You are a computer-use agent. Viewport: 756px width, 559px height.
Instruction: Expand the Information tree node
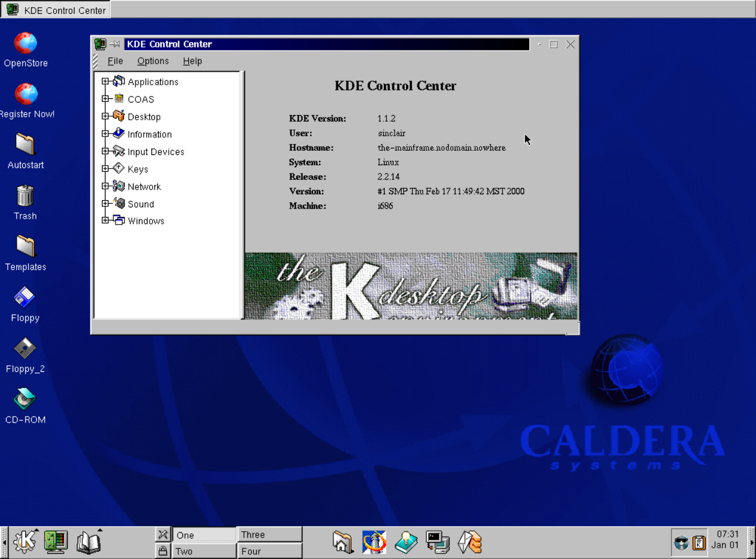[x=106, y=134]
